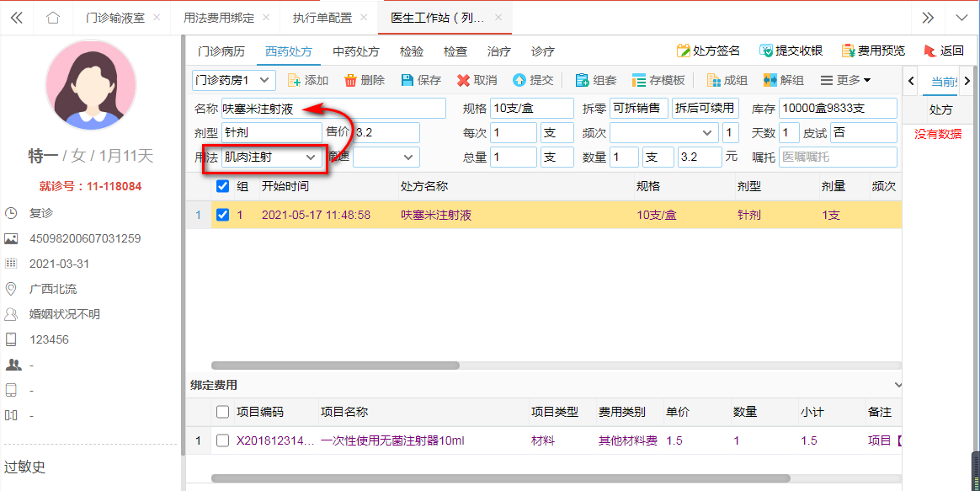Screen dimensions: 980x491
Task: Click the 添加 (Add) toolbar icon
Action: click(295, 80)
